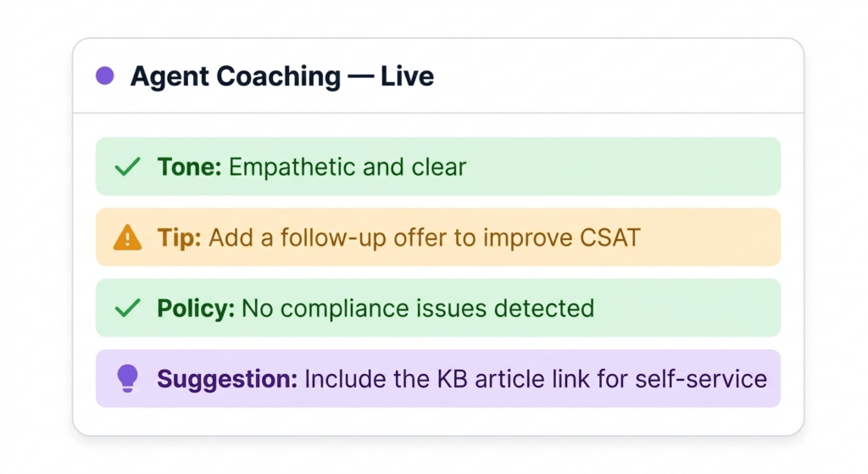The width and height of the screenshot is (868, 474).
Task: Click empty area of orange Tip banner
Action: (721, 237)
